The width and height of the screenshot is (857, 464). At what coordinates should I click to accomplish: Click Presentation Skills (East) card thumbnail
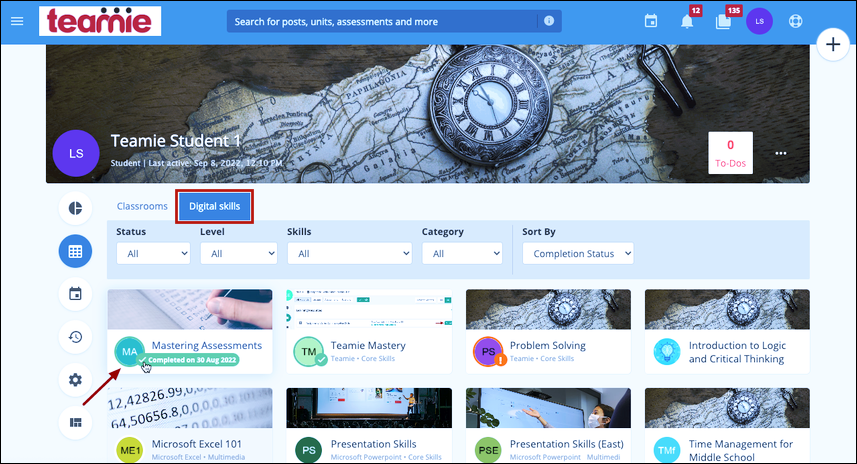point(548,408)
